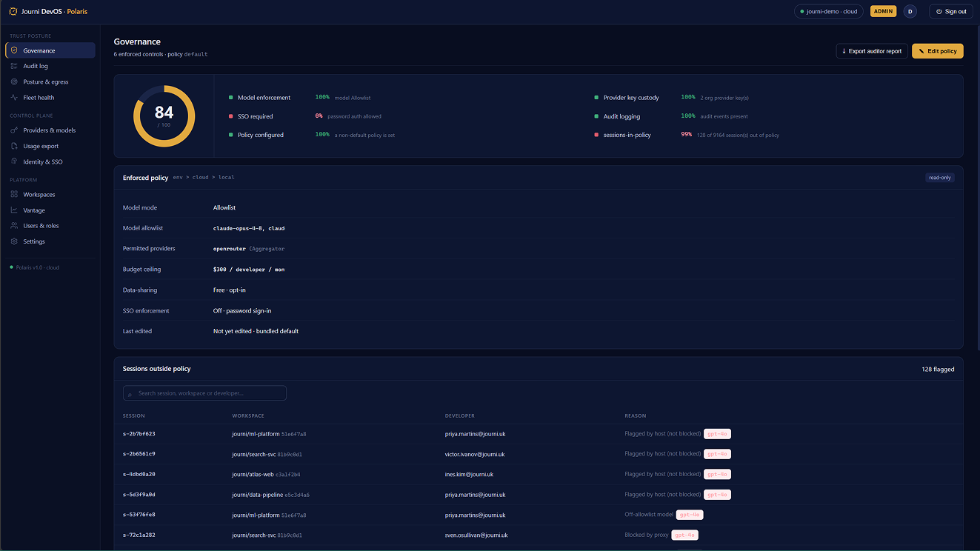The height and width of the screenshot is (551, 980).
Task: Click the Budget ceiling row label
Action: pos(141,270)
